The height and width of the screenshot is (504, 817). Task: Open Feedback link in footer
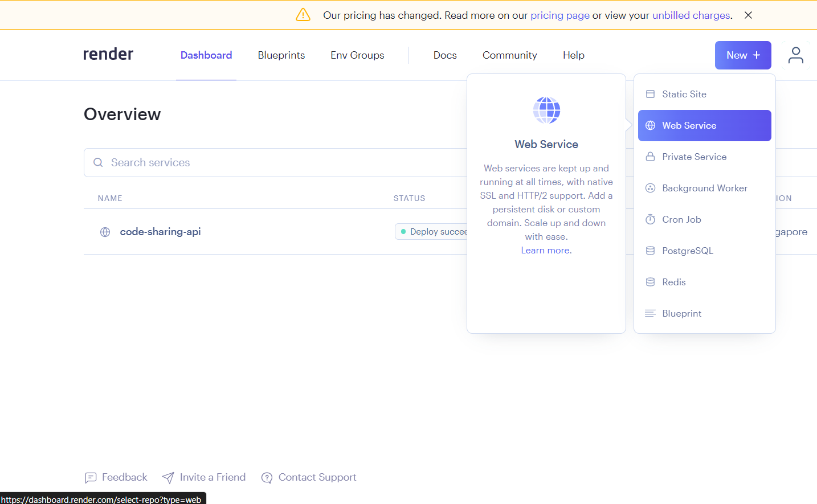tap(124, 477)
